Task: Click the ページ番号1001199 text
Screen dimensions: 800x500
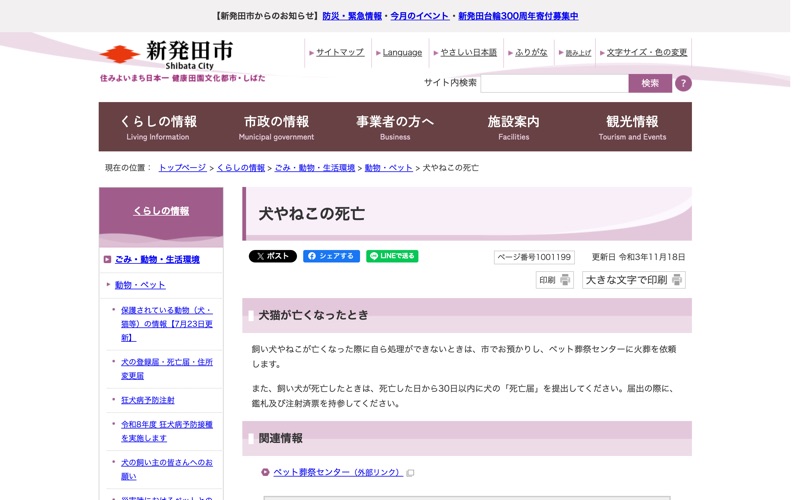Action: (534, 257)
